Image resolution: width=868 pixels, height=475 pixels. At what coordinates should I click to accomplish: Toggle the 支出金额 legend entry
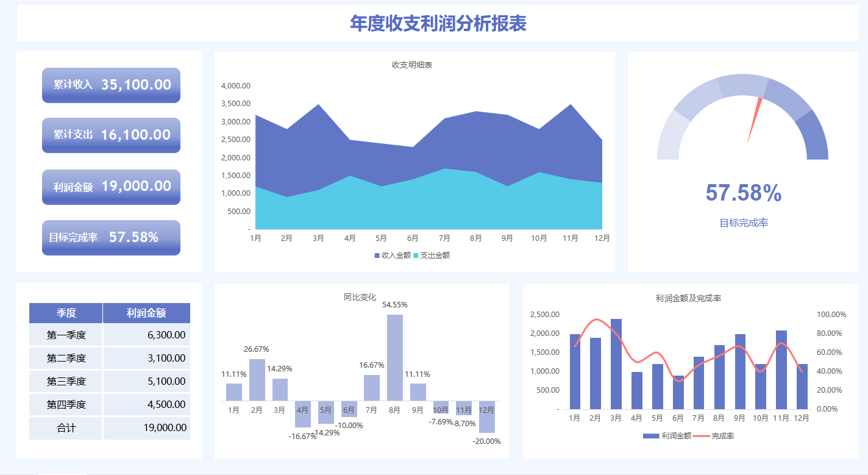coord(436,254)
